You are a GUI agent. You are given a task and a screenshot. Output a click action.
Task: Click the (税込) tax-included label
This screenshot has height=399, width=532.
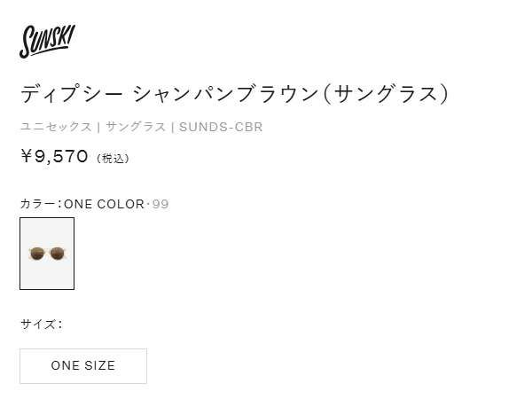pos(113,159)
